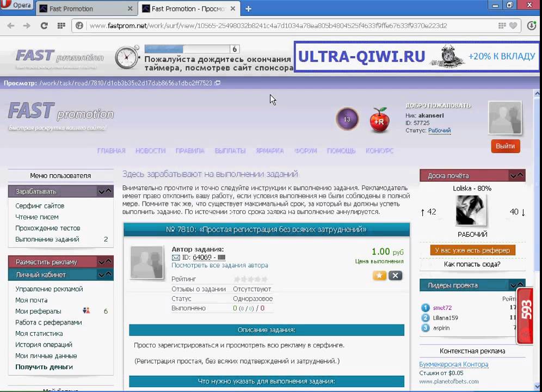Open История операций
Viewport: 542px width, 392px height.
[44, 345]
